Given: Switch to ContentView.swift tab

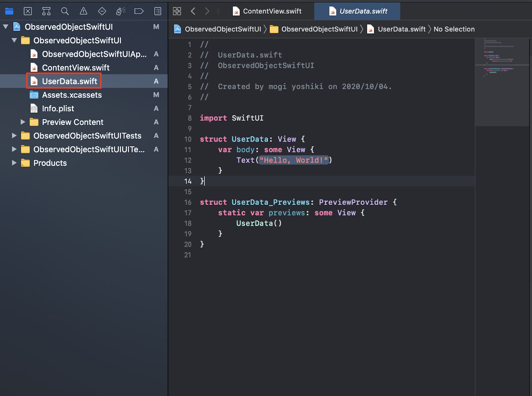Looking at the screenshot, I should pos(267,11).
